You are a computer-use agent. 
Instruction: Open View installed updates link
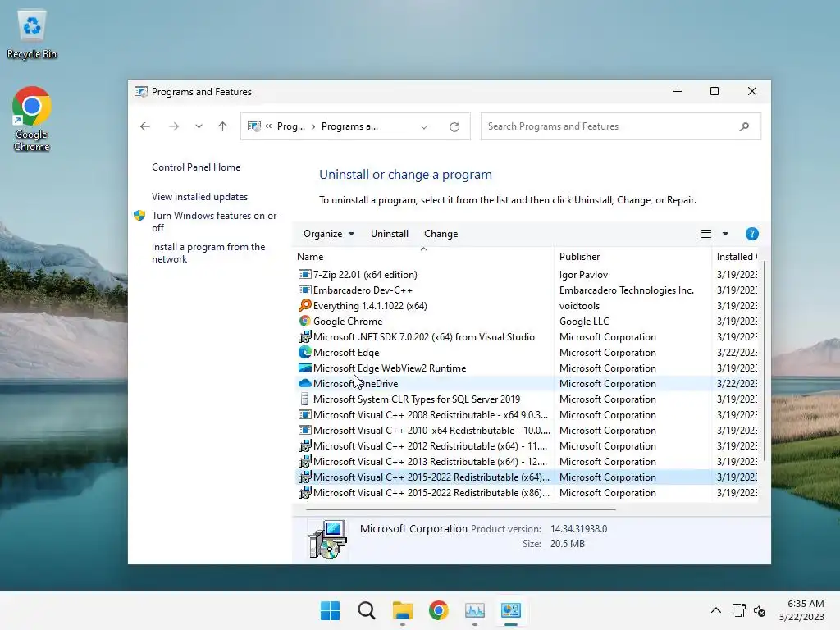[x=200, y=197]
